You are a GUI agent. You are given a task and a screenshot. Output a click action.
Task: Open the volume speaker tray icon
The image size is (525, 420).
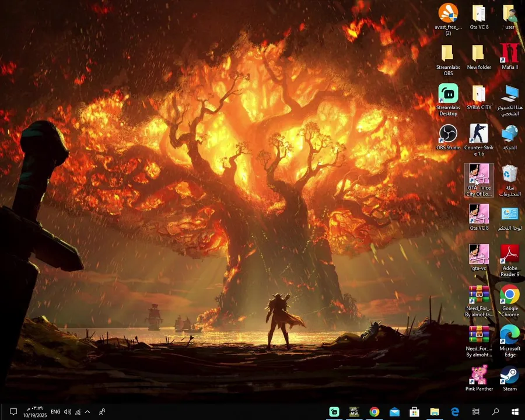coord(68,412)
